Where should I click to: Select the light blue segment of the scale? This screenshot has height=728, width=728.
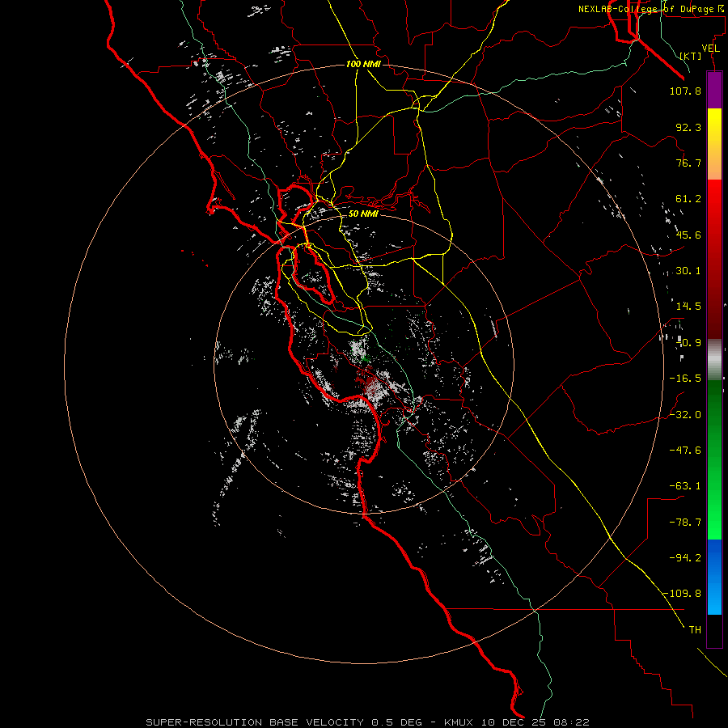714,597
